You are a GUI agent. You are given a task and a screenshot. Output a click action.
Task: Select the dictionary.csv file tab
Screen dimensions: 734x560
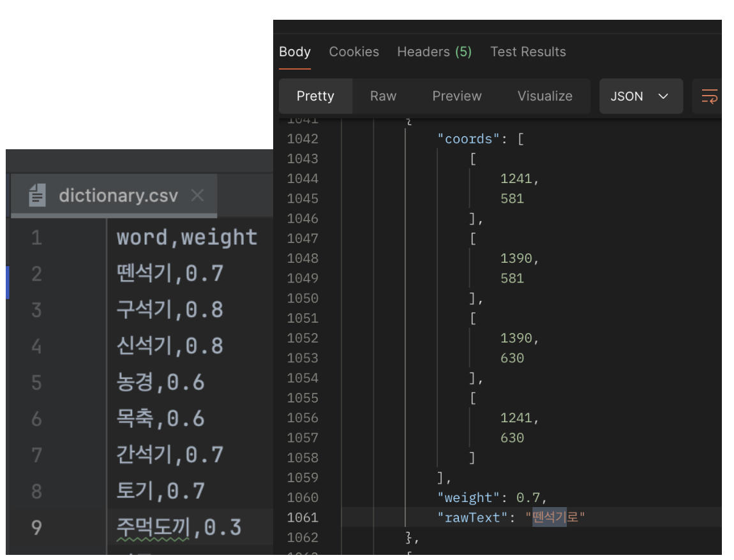click(x=114, y=195)
